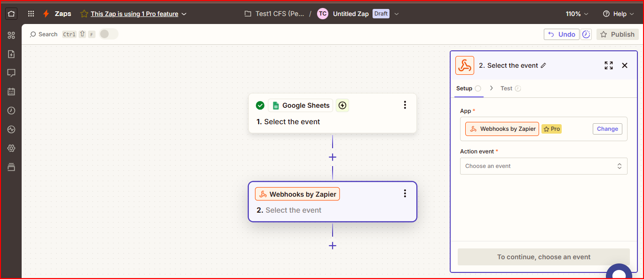
Task: Click the search magnifier icon
Action: click(33, 34)
